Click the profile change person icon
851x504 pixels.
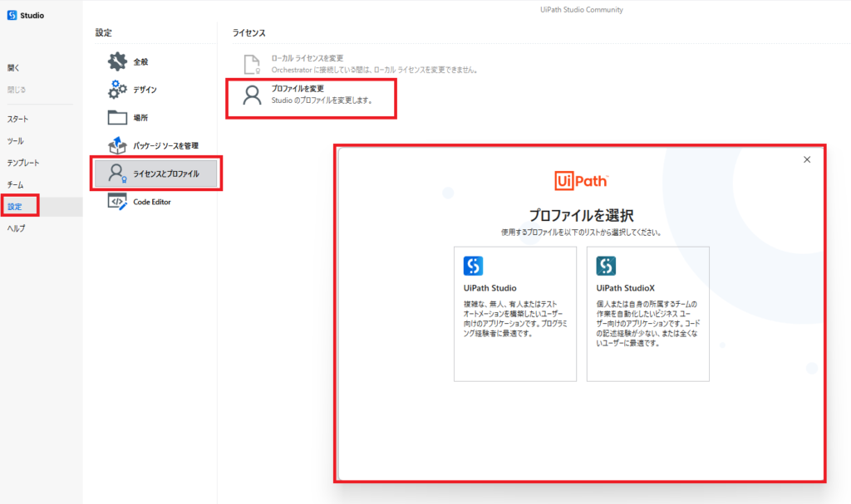tap(252, 95)
